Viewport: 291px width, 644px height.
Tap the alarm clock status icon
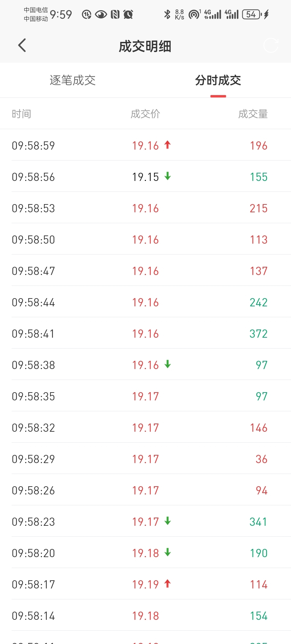pyautogui.click(x=128, y=14)
